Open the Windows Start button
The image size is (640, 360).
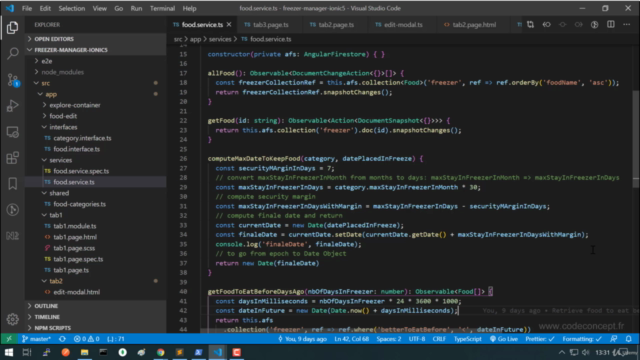pyautogui.click(x=9, y=352)
